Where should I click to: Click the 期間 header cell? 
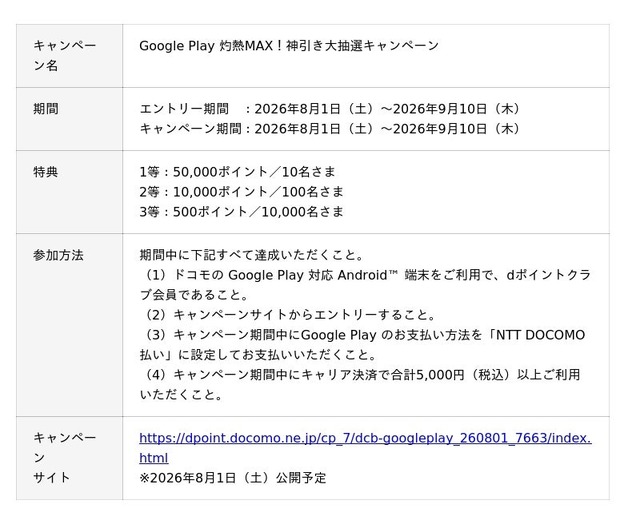(x=69, y=119)
